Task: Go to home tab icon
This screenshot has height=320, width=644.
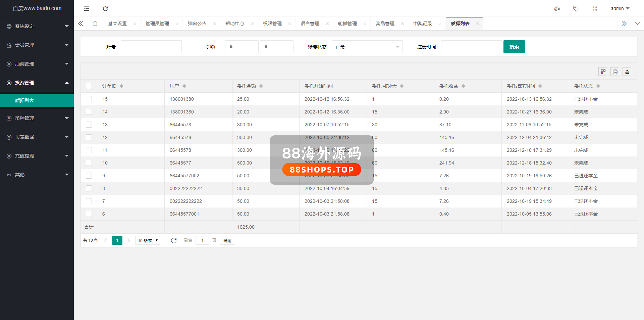Action: 95,24
